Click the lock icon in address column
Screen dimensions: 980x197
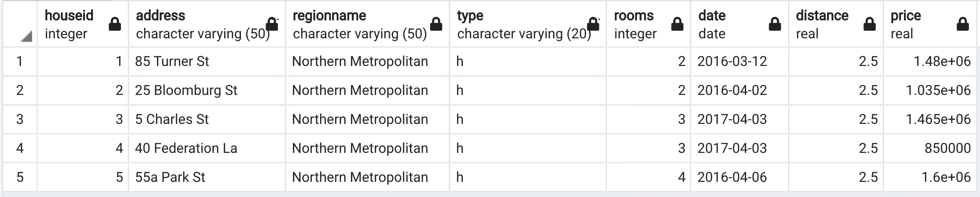pos(272,24)
